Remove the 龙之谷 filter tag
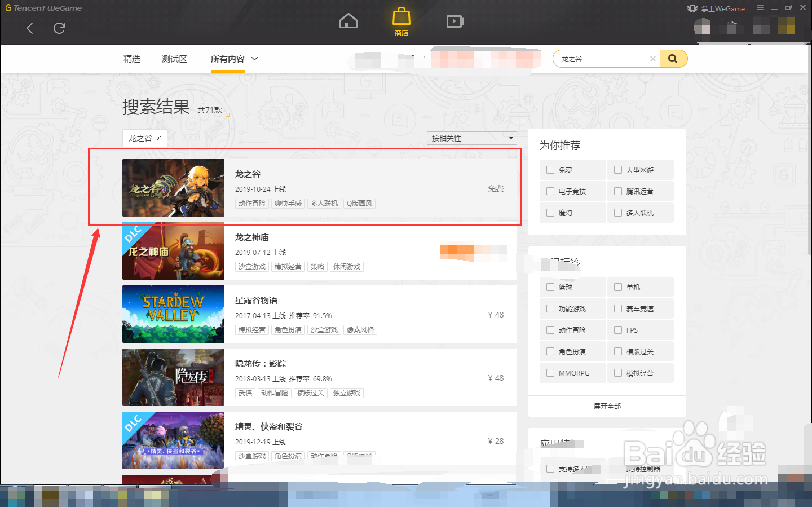Viewport: 812px width, 507px height. [x=160, y=138]
